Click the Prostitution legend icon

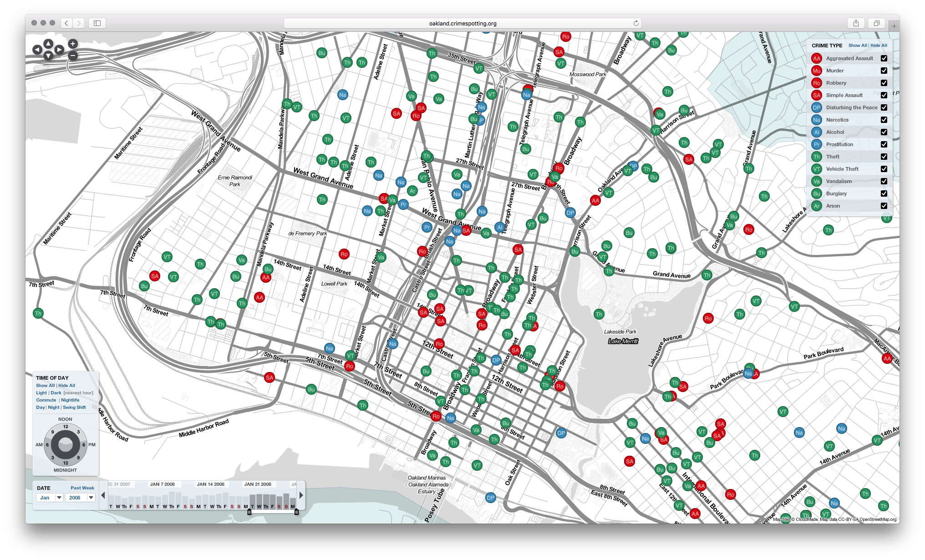pyautogui.click(x=816, y=144)
